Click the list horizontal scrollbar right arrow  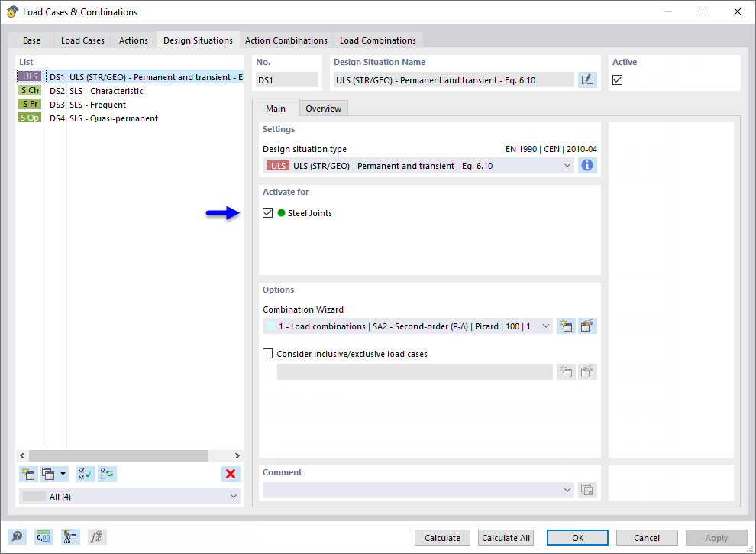click(237, 455)
